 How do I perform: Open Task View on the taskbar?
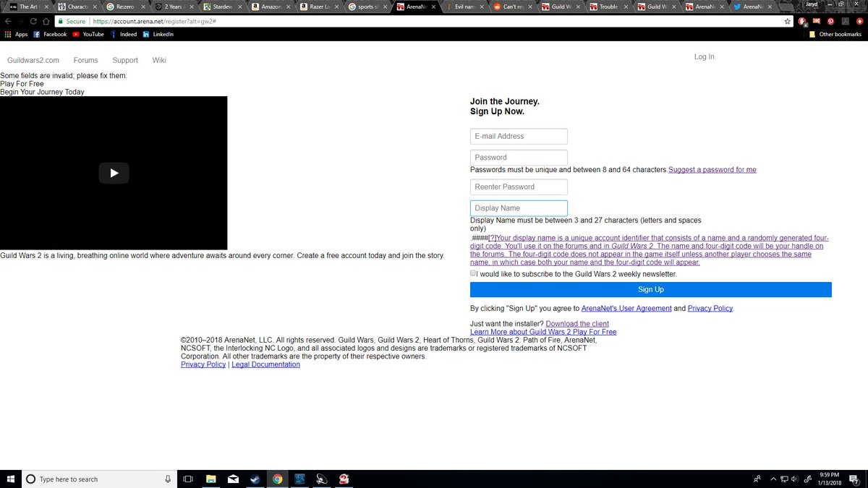(188, 479)
